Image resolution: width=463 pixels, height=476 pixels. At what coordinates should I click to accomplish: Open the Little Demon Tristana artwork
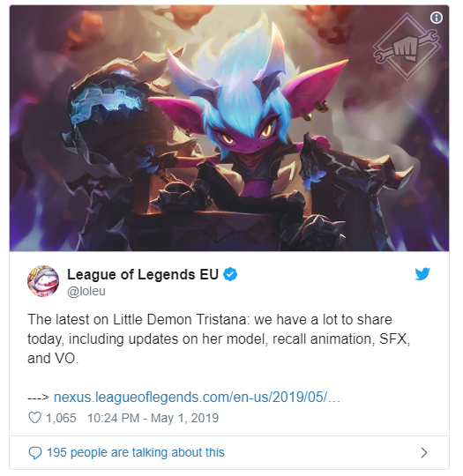[x=229, y=128]
